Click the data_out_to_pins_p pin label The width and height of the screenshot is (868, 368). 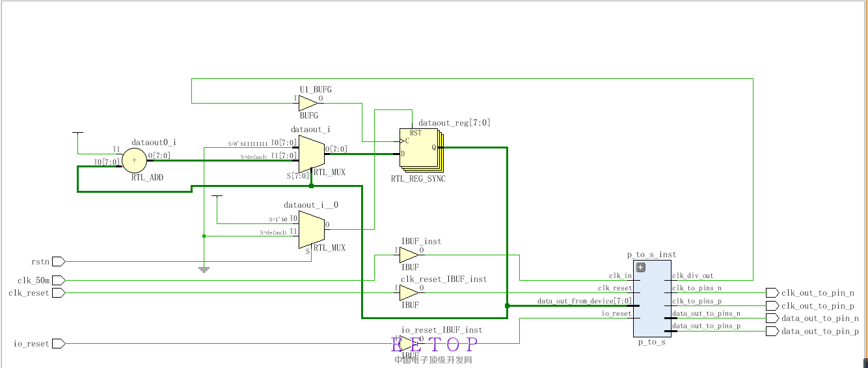706,326
